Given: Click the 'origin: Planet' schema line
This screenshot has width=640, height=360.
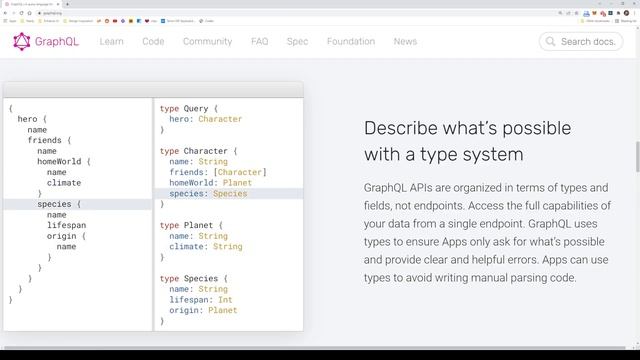Looking at the screenshot, I should 203,310.
